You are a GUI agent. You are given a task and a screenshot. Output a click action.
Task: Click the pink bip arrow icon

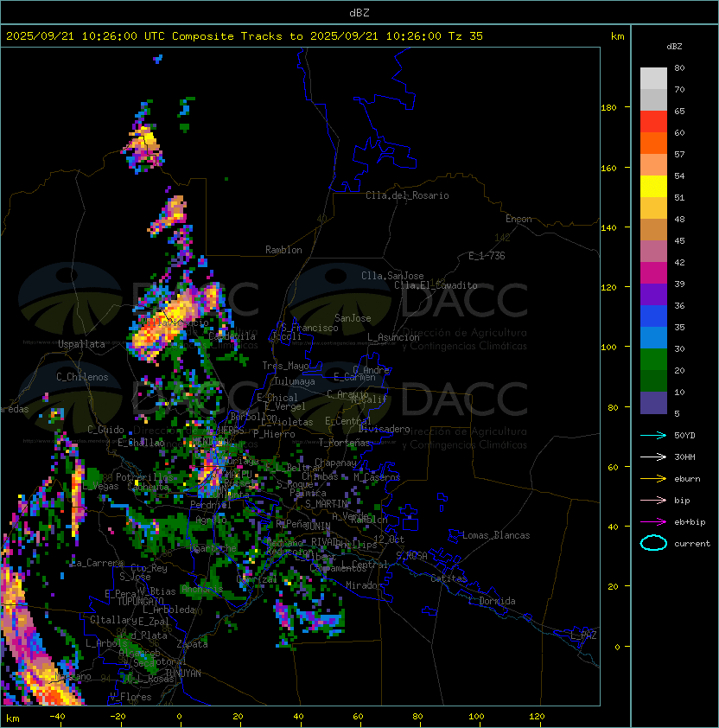tap(653, 500)
